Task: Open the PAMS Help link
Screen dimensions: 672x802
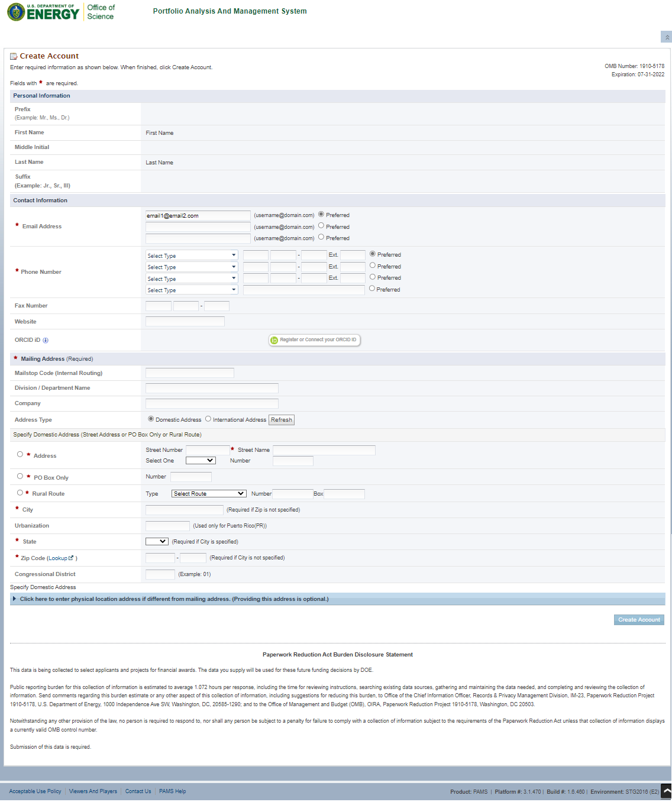Action: [172, 791]
